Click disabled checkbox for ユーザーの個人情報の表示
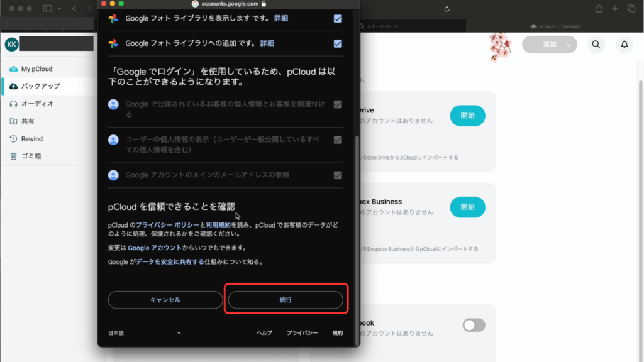The height and width of the screenshot is (362, 644). click(x=338, y=140)
